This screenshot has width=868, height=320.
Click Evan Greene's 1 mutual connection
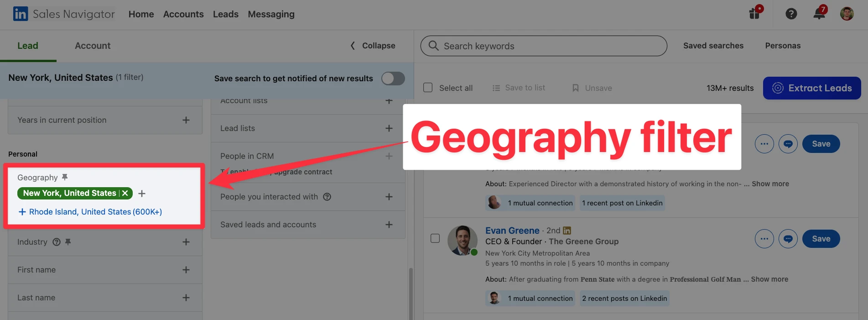(x=530, y=298)
